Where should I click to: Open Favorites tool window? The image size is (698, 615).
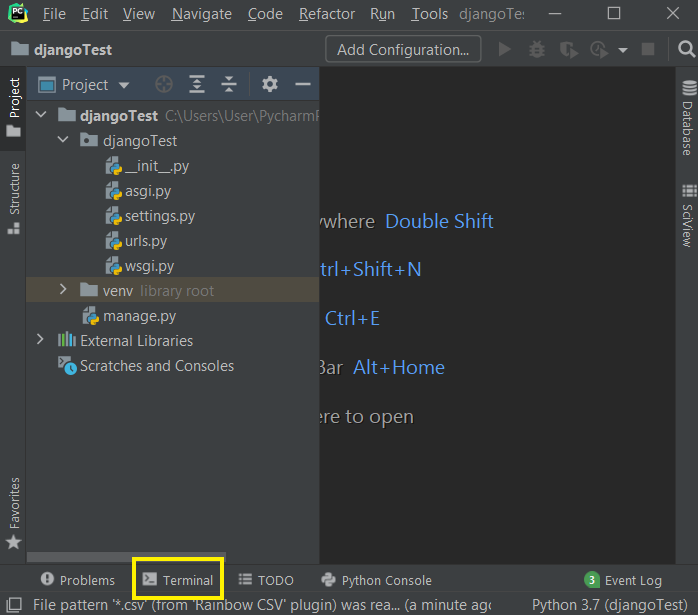point(14,513)
